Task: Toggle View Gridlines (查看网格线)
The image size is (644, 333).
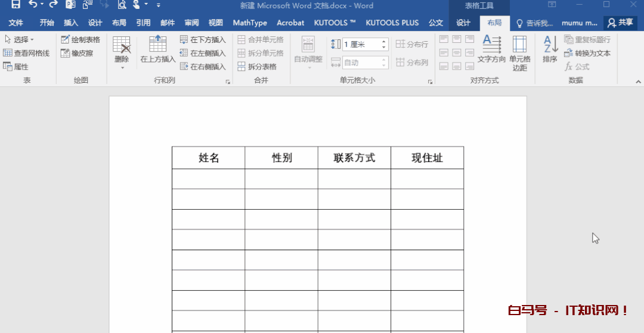Action: click(x=26, y=53)
